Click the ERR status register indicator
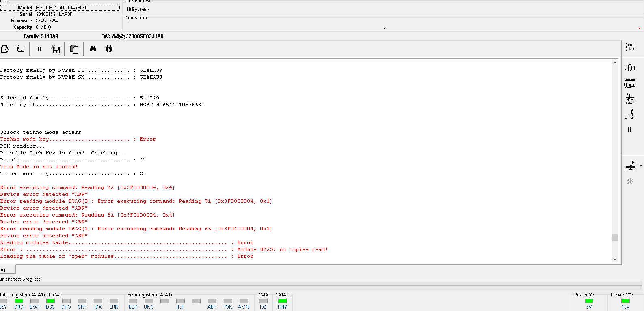Image resolution: width=644 pixels, height=311 pixels. [114, 301]
